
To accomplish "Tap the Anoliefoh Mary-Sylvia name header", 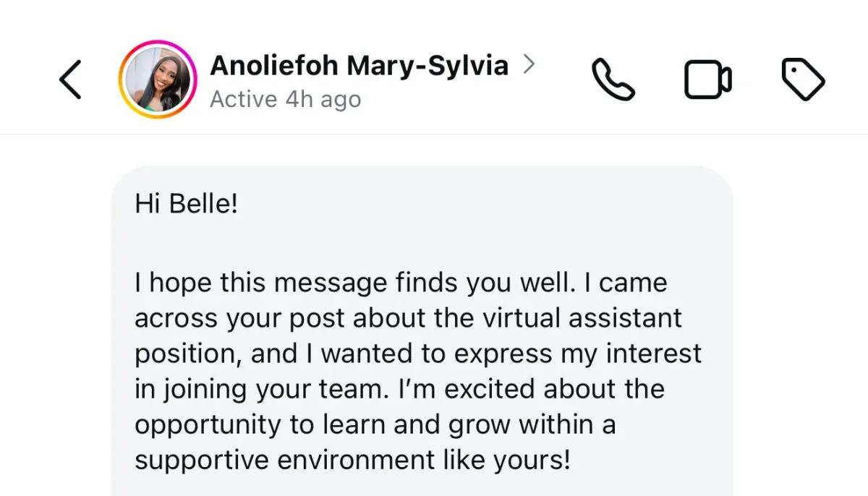I will 359,66.
